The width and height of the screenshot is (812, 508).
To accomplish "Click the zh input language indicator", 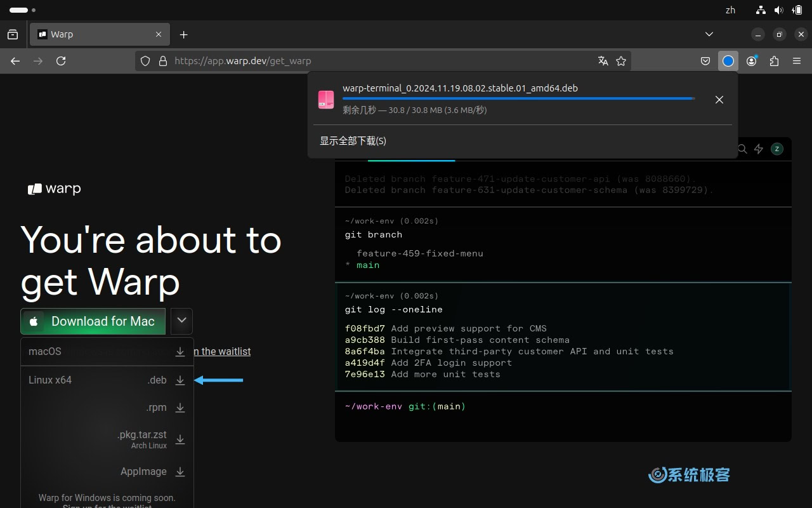I will pyautogui.click(x=730, y=10).
